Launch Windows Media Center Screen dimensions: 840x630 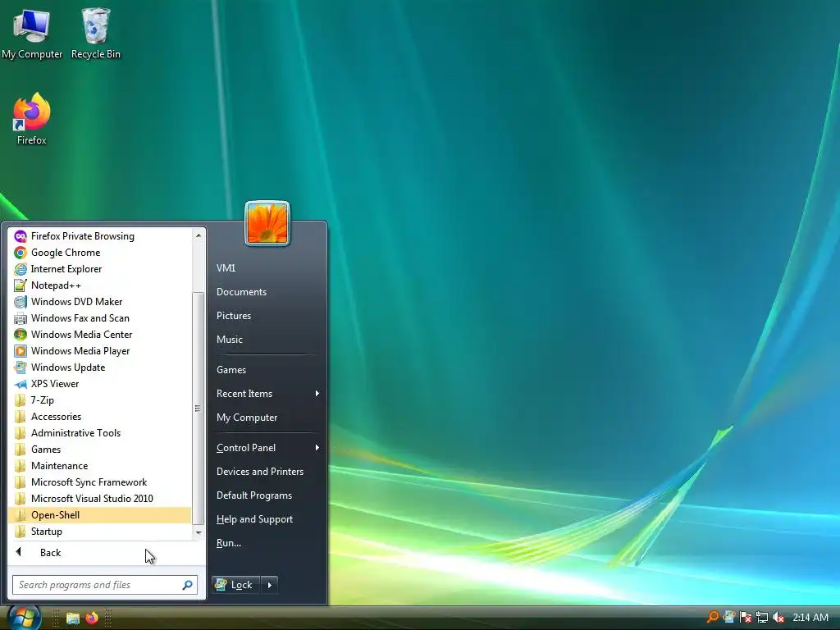(x=100, y=335)
